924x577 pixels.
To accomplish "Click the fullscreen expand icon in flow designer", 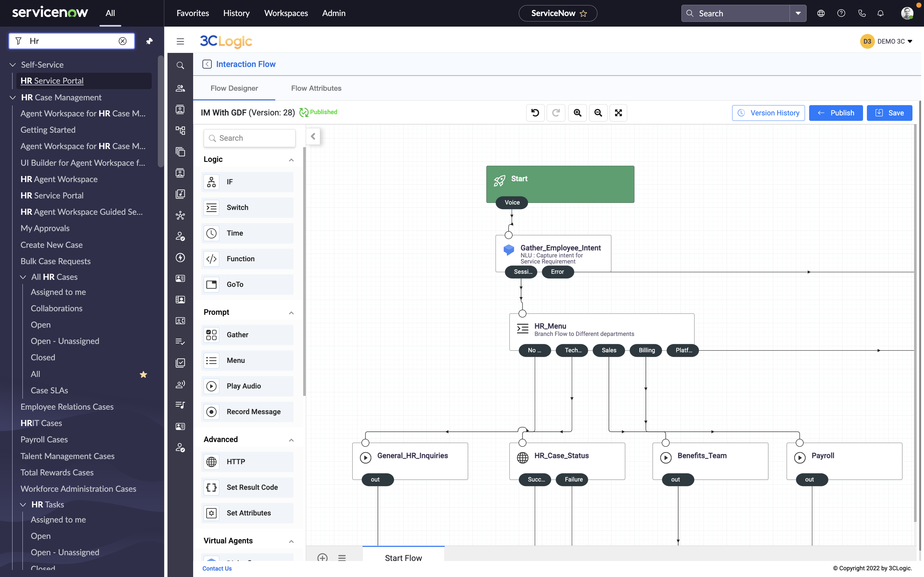I will point(618,112).
